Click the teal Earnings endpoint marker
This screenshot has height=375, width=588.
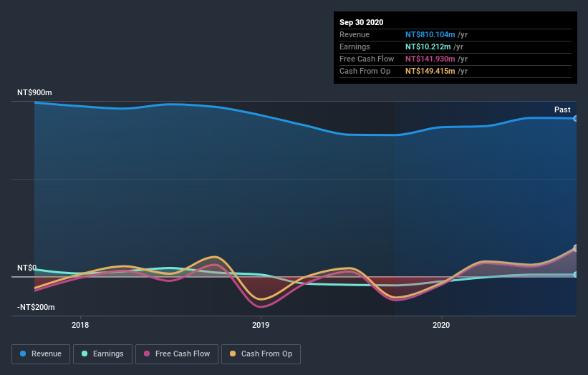click(576, 275)
